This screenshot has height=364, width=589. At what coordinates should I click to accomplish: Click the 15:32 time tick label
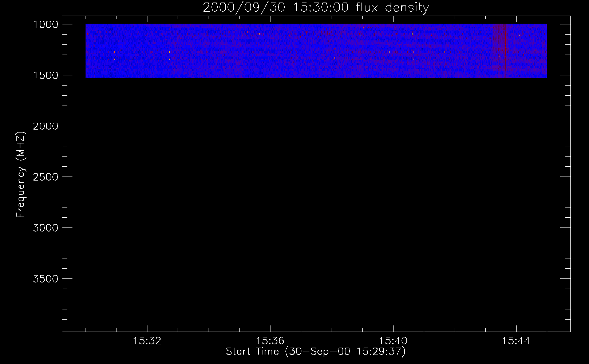click(x=147, y=341)
